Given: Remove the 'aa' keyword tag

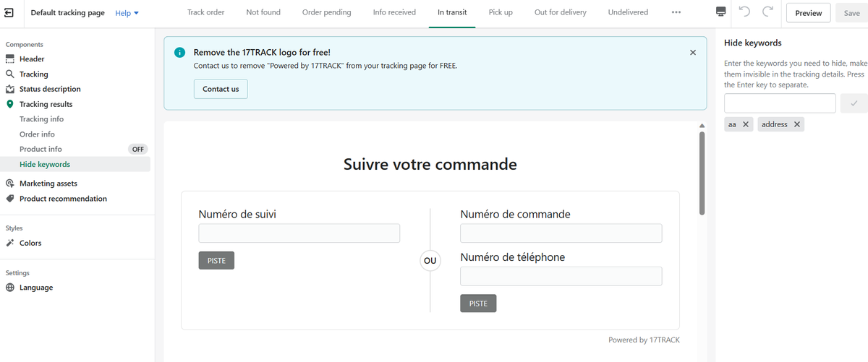Looking at the screenshot, I should pyautogui.click(x=746, y=124).
